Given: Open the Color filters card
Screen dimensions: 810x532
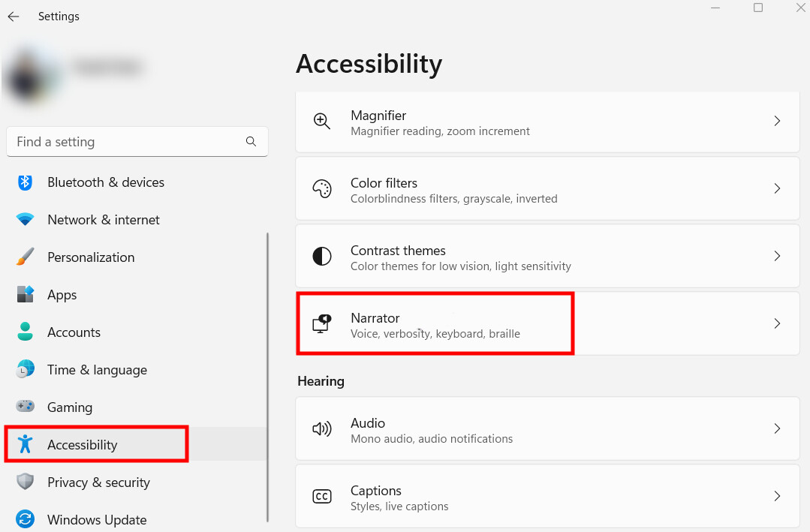Looking at the screenshot, I should tap(547, 188).
